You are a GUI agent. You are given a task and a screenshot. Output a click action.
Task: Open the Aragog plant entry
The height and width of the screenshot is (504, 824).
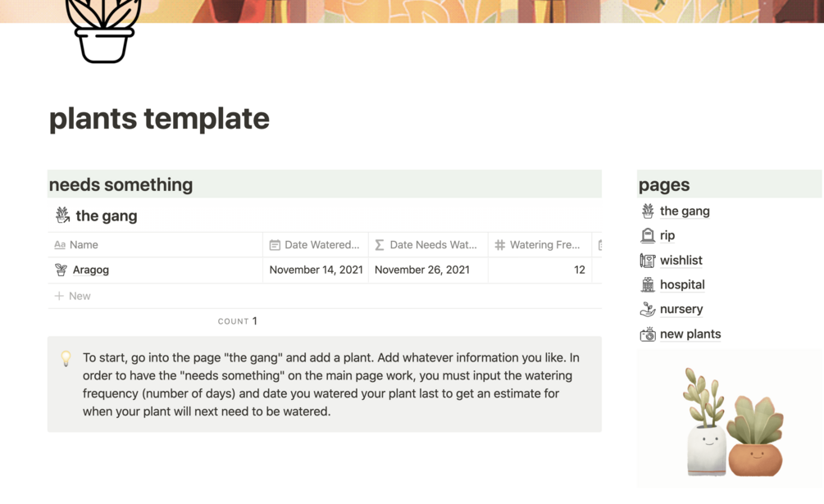[91, 270]
